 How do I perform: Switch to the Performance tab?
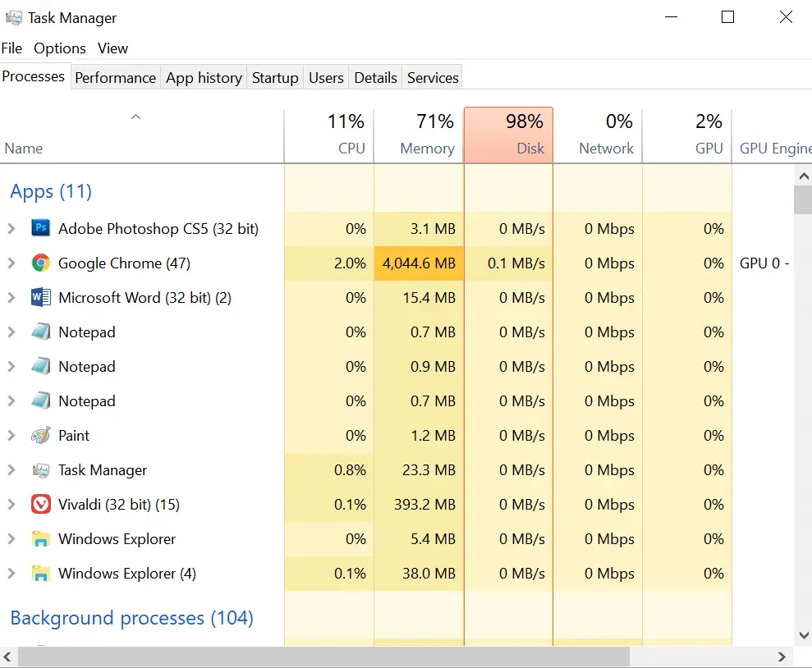(x=116, y=78)
